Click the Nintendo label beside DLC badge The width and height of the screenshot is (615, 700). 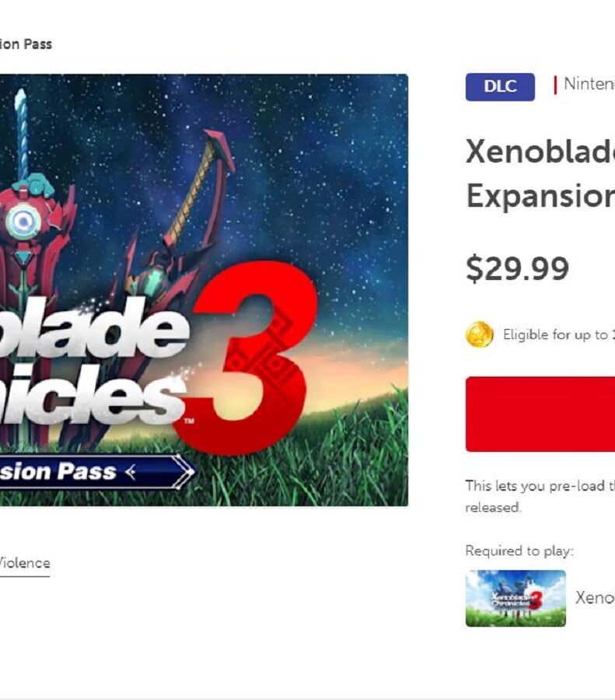click(589, 84)
